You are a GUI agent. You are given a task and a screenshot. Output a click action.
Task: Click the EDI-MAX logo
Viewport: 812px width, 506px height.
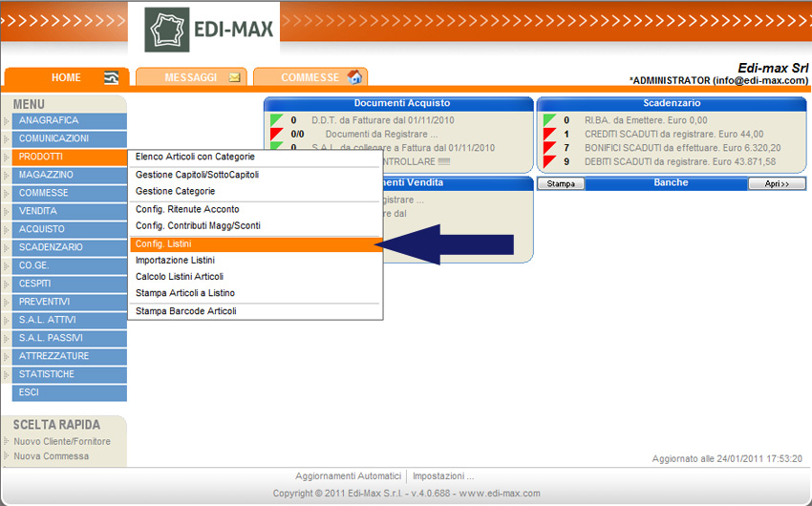click(x=211, y=29)
